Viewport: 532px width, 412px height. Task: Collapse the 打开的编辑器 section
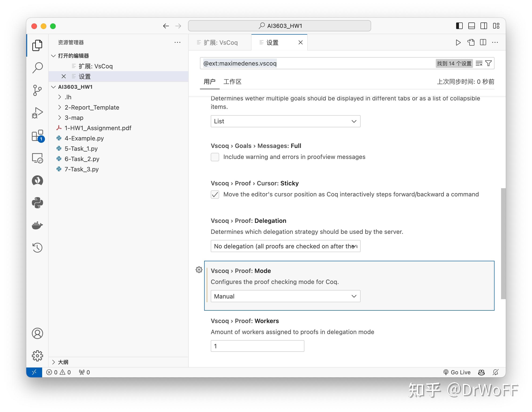[x=73, y=56]
